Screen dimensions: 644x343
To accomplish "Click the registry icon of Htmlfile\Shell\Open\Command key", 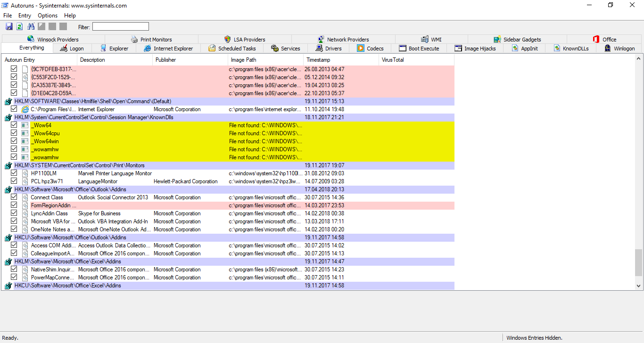I will (x=8, y=101).
